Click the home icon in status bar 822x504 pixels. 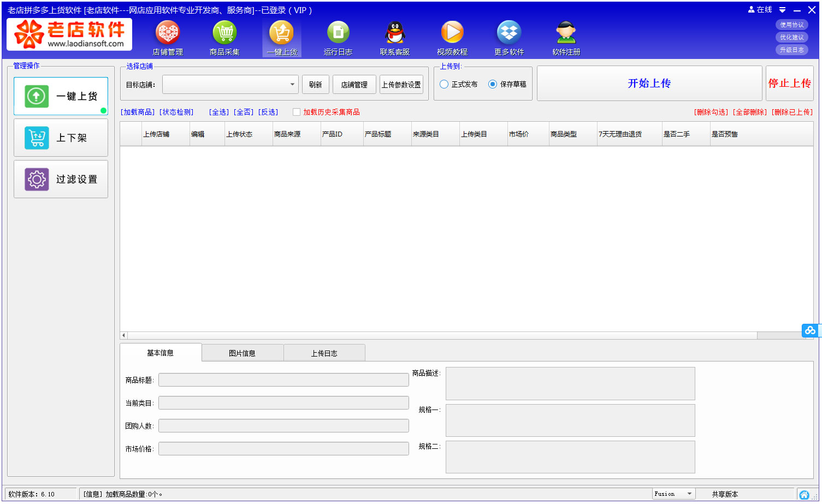click(x=804, y=495)
